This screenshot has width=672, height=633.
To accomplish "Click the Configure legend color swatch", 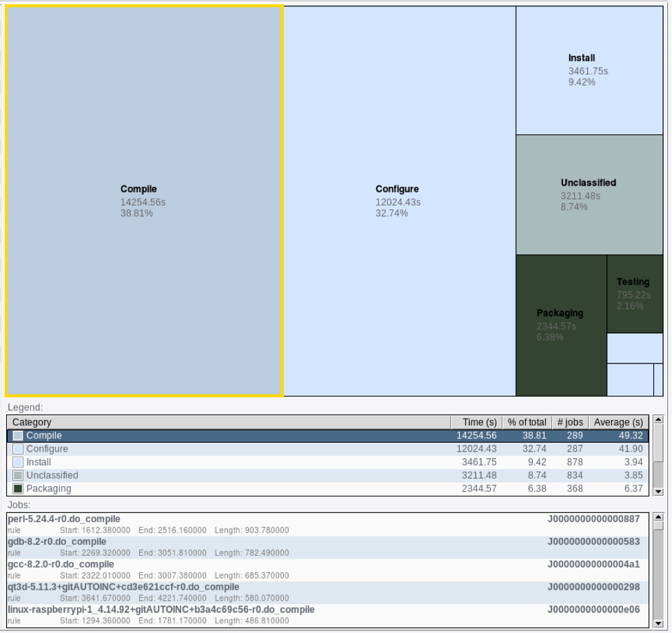I will [x=18, y=449].
